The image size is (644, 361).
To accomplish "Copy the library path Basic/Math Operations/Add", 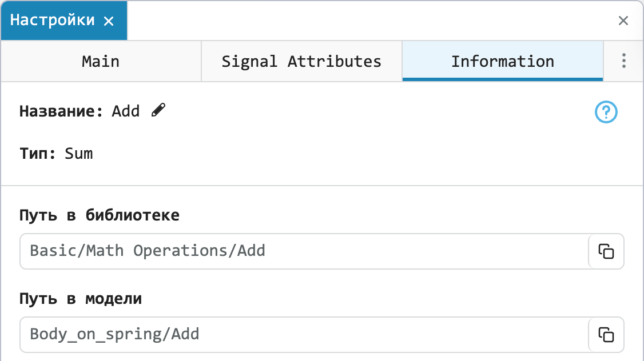I will click(x=606, y=251).
